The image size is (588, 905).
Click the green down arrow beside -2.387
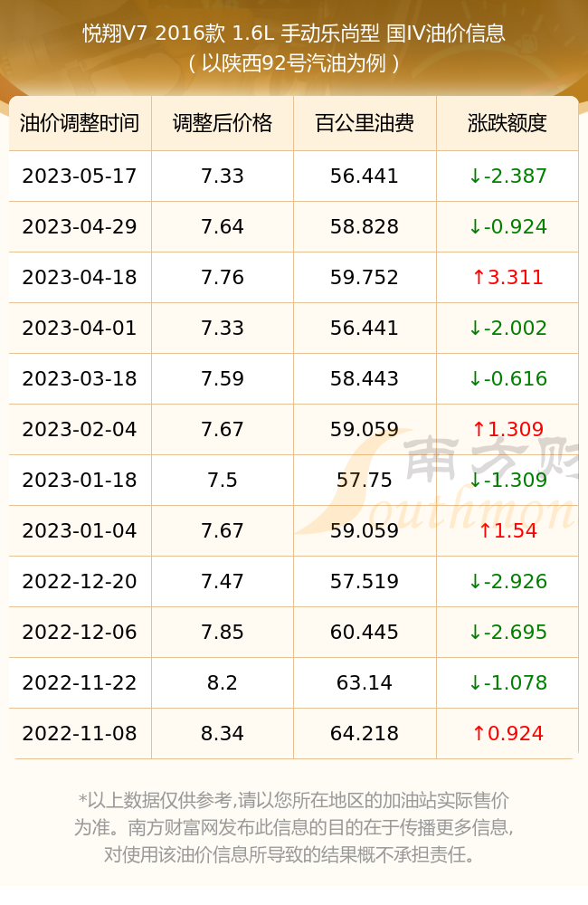(475, 176)
